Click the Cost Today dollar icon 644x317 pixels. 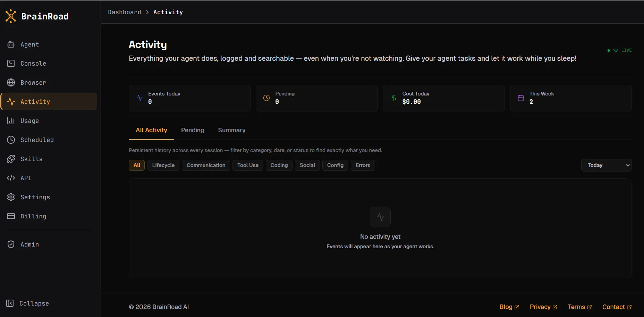[394, 98]
